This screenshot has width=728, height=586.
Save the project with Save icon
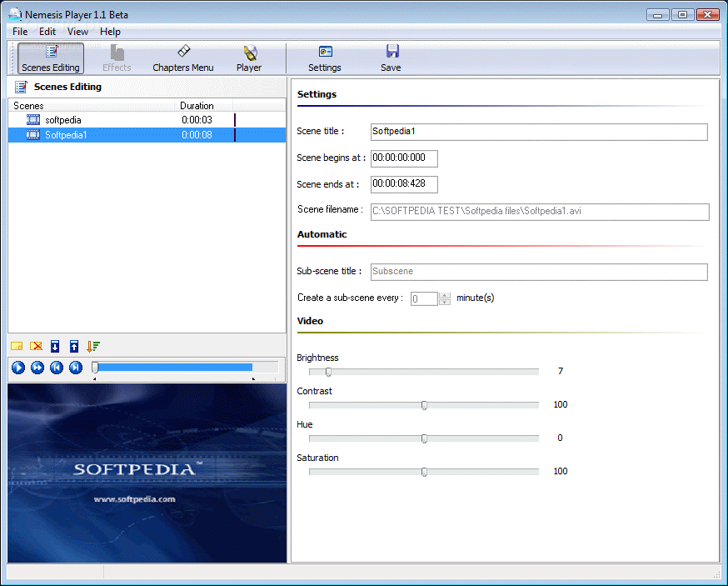(x=391, y=58)
